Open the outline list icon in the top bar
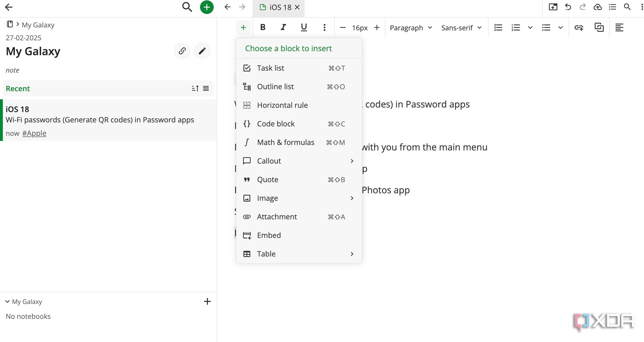The image size is (644, 342). 612,7
